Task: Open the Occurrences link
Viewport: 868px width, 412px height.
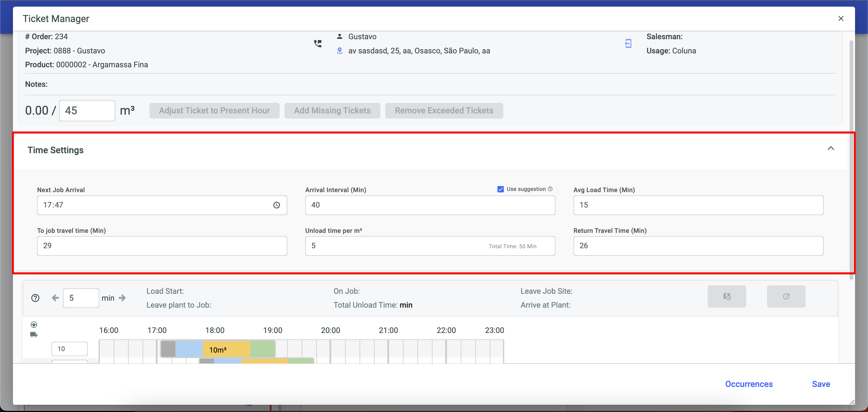Action: tap(749, 384)
